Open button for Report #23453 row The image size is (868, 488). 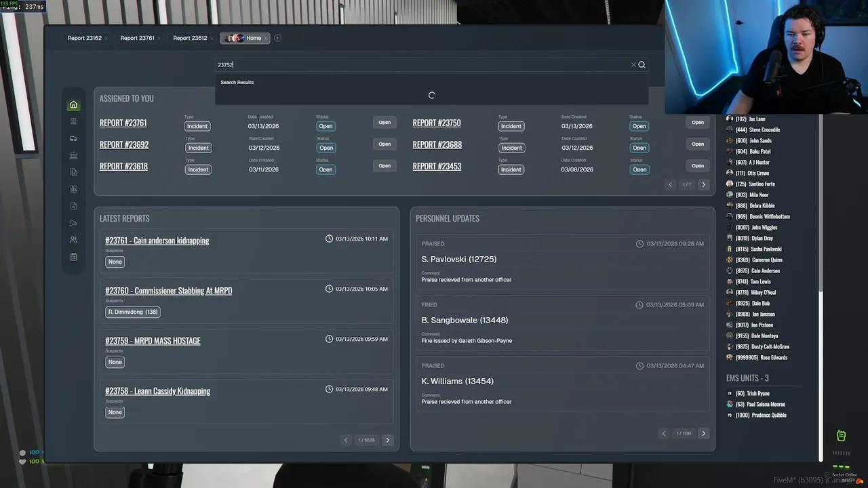[x=698, y=166]
